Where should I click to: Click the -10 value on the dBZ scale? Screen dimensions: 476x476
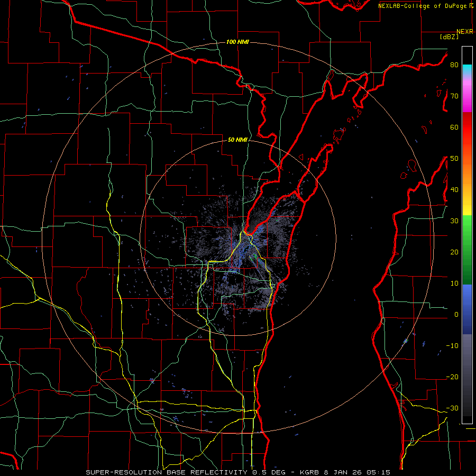click(452, 345)
